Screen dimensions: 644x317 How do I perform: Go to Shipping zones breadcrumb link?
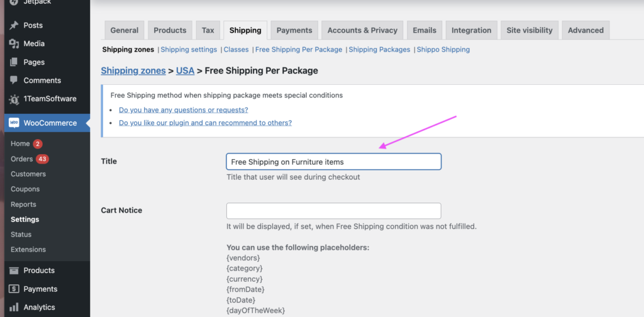(x=133, y=71)
